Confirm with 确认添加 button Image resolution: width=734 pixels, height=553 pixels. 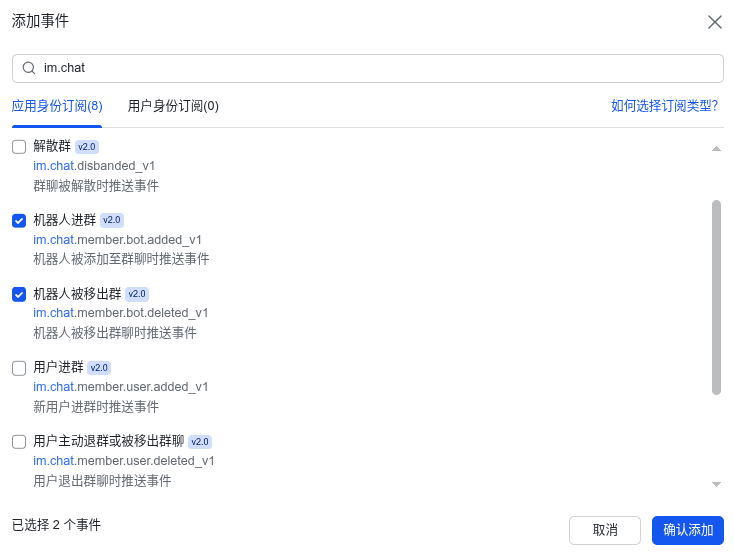pos(687,530)
